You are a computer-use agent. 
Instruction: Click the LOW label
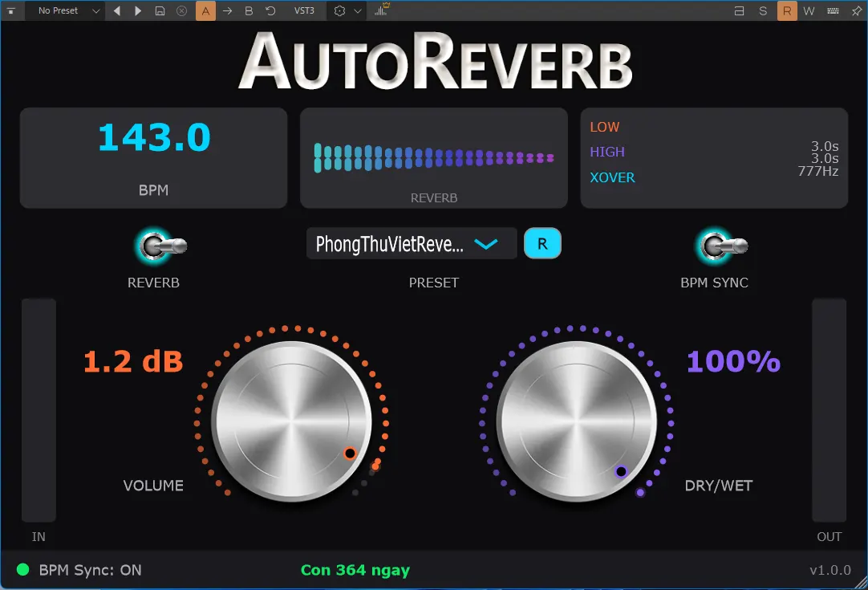pos(605,127)
